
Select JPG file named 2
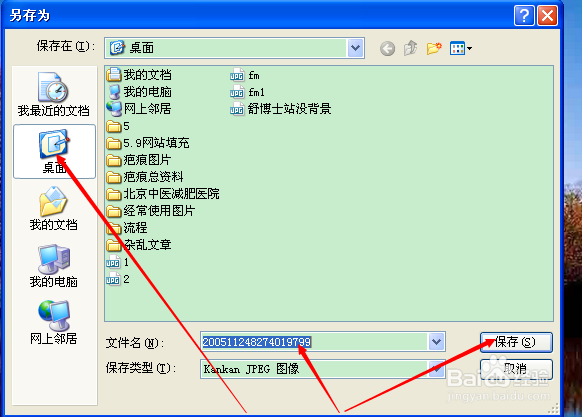coord(118,279)
